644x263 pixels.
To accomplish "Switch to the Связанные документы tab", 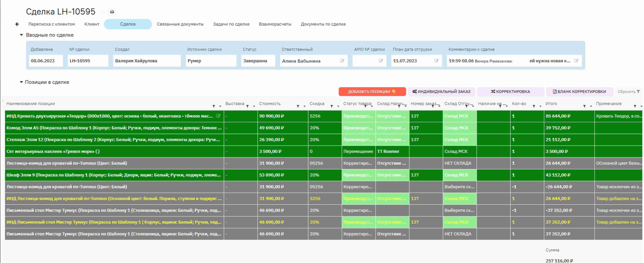I will (180, 24).
